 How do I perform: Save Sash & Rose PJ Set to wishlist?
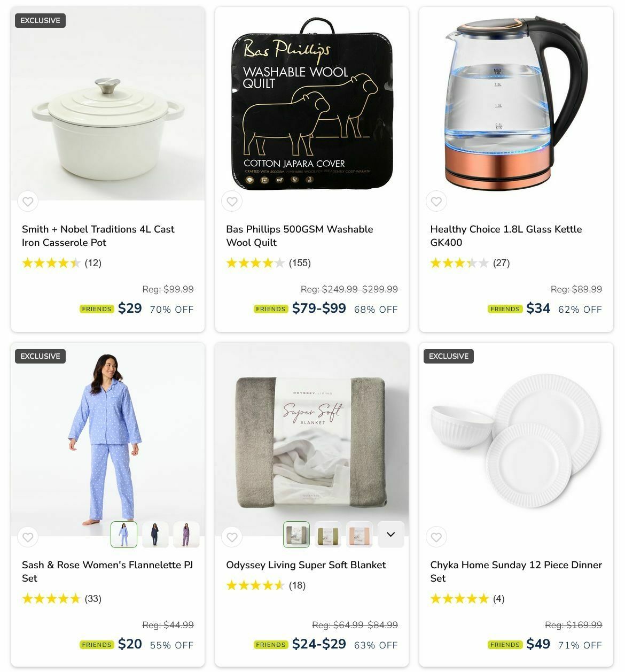[x=28, y=537]
